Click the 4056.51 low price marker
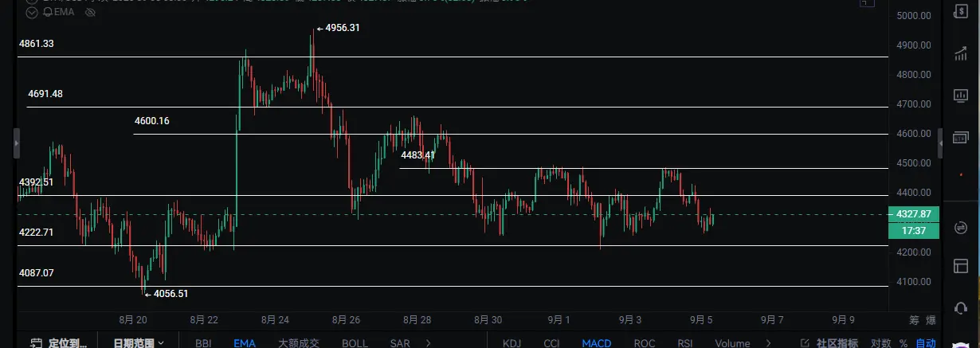This screenshot has height=348, width=980. (166, 293)
